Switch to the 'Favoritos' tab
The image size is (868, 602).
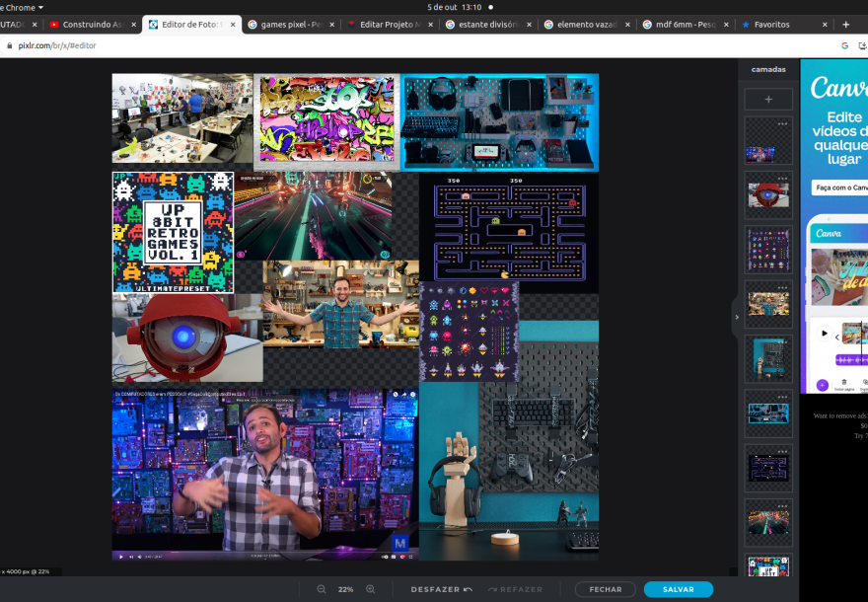tap(784, 25)
